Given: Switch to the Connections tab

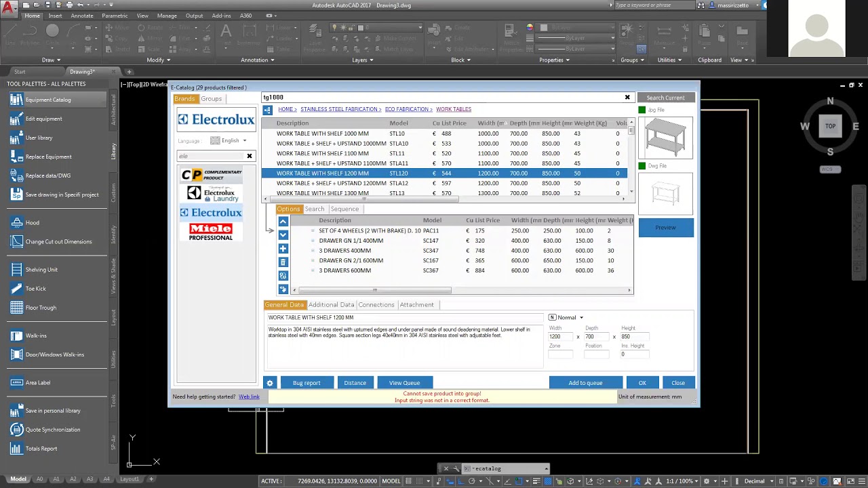Looking at the screenshot, I should (376, 305).
